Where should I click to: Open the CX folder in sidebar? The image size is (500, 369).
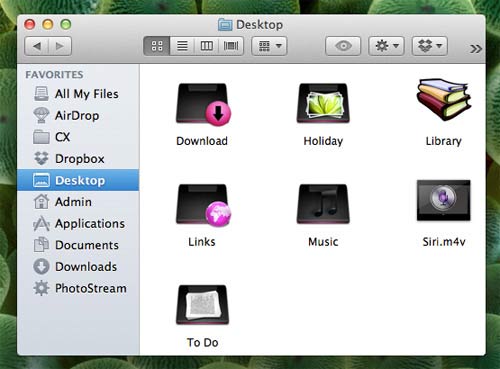pyautogui.click(x=78, y=137)
